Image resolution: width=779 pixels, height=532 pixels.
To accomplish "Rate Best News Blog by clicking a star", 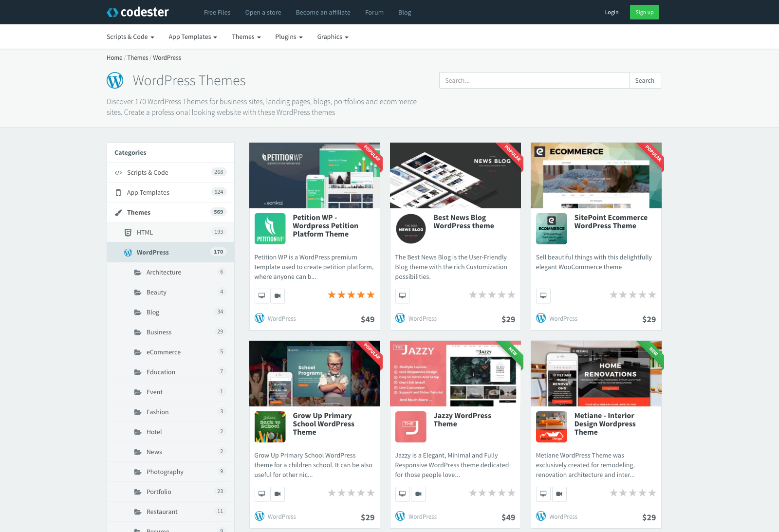I will (x=492, y=294).
